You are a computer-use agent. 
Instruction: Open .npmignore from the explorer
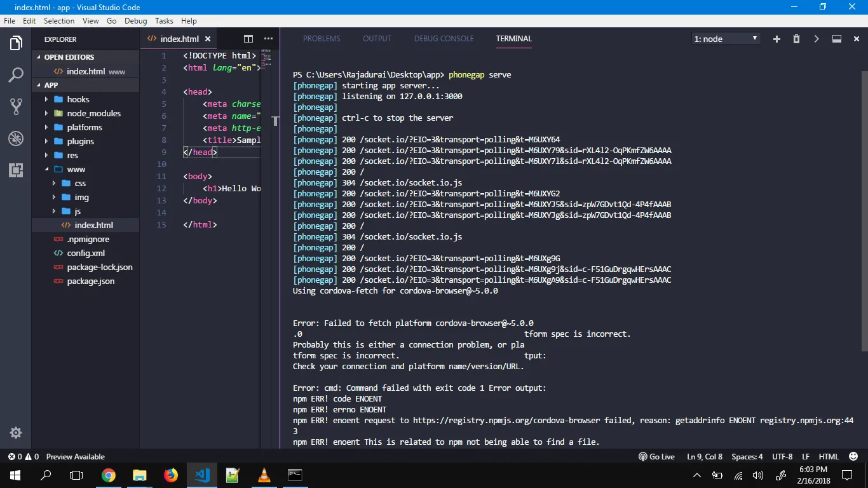(86, 239)
